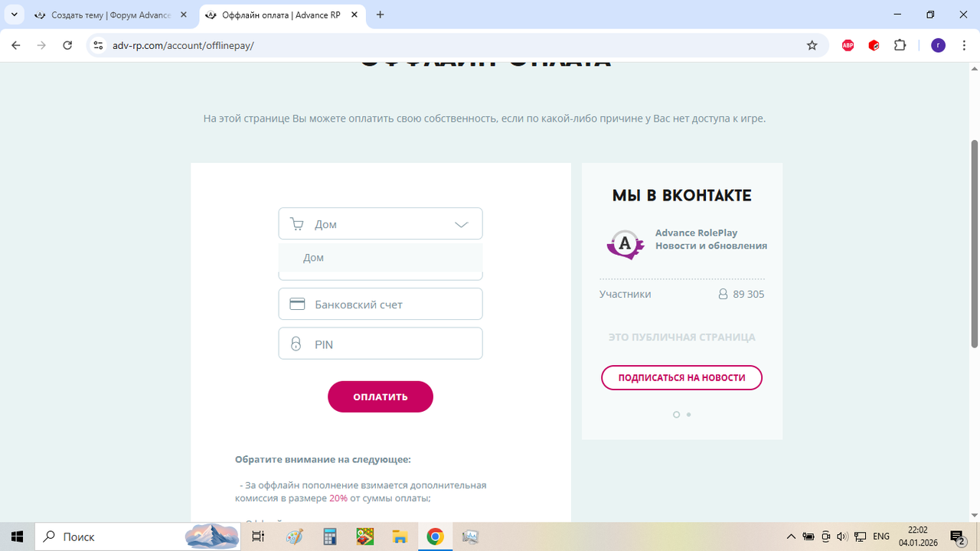Click the dropdown chevron arrow
This screenshot has height=551, width=980.
pyautogui.click(x=461, y=224)
